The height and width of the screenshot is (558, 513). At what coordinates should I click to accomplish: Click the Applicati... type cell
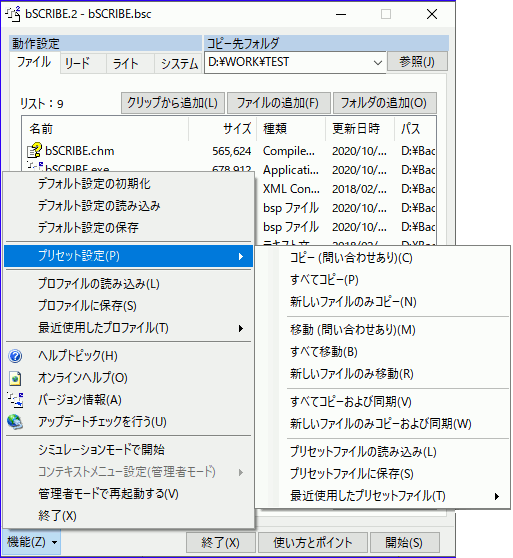pyautogui.click(x=291, y=170)
